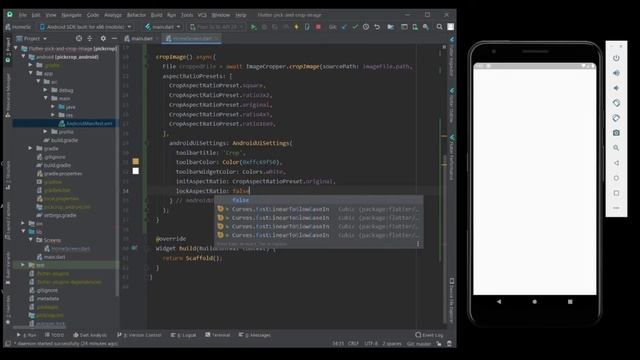Open the Terminal tool window

[218, 335]
